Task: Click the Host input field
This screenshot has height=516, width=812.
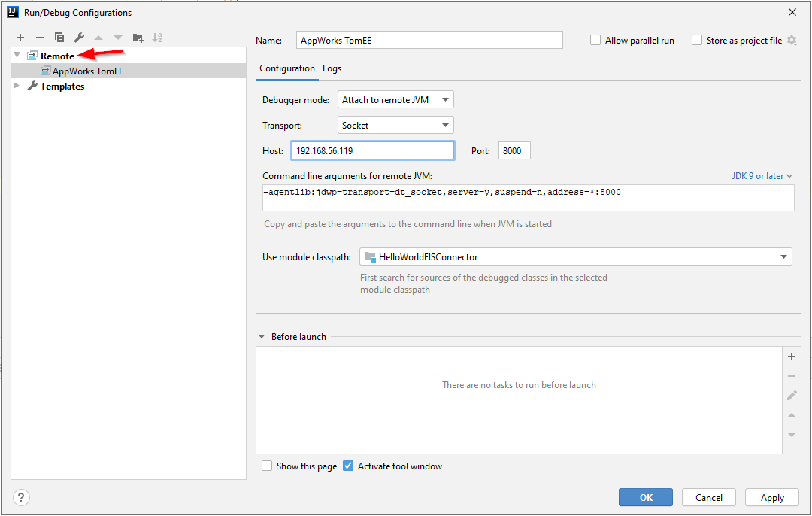Action: pyautogui.click(x=372, y=151)
